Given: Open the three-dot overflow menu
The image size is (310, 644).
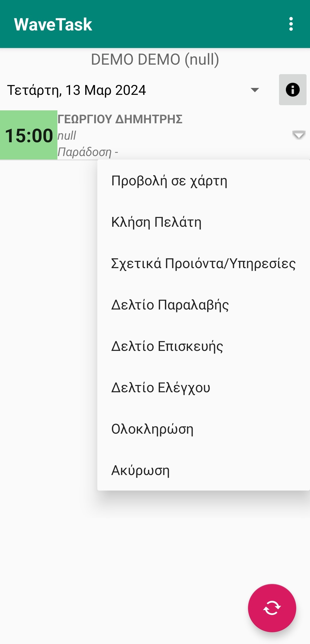Looking at the screenshot, I should [291, 24].
